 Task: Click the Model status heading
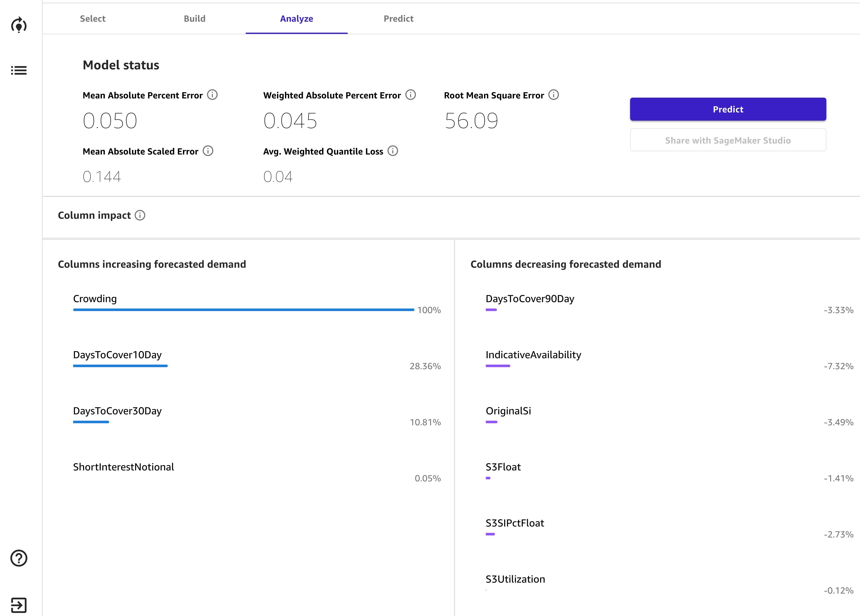coord(121,65)
